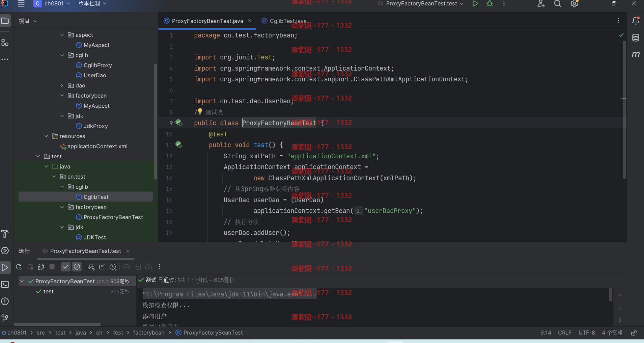Open the 项目 view selector dropdown
The width and height of the screenshot is (644, 343).
pos(28,21)
